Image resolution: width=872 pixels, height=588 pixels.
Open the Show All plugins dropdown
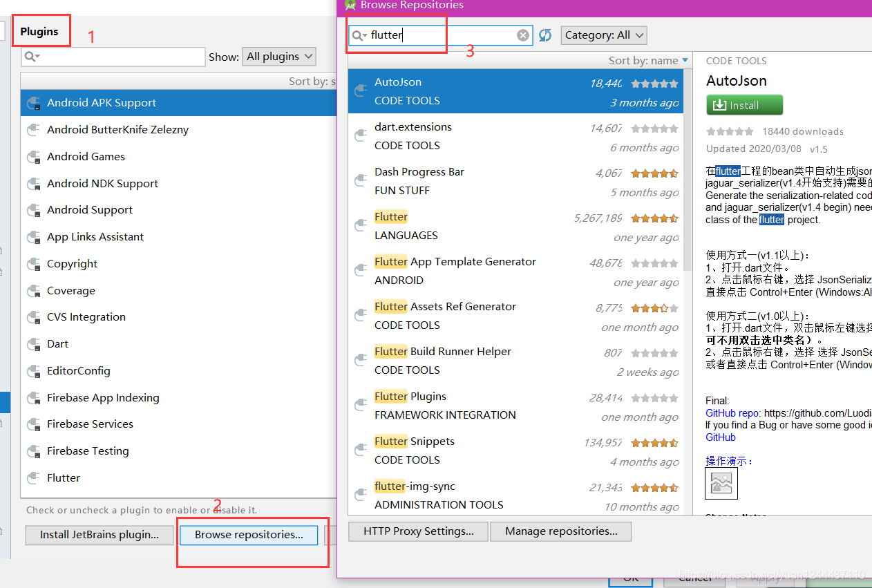[279, 57]
